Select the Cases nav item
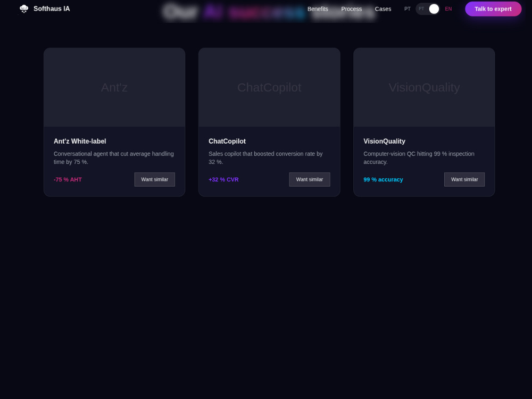Screen dimensions: 532x399 pyautogui.click(x=383, y=9)
